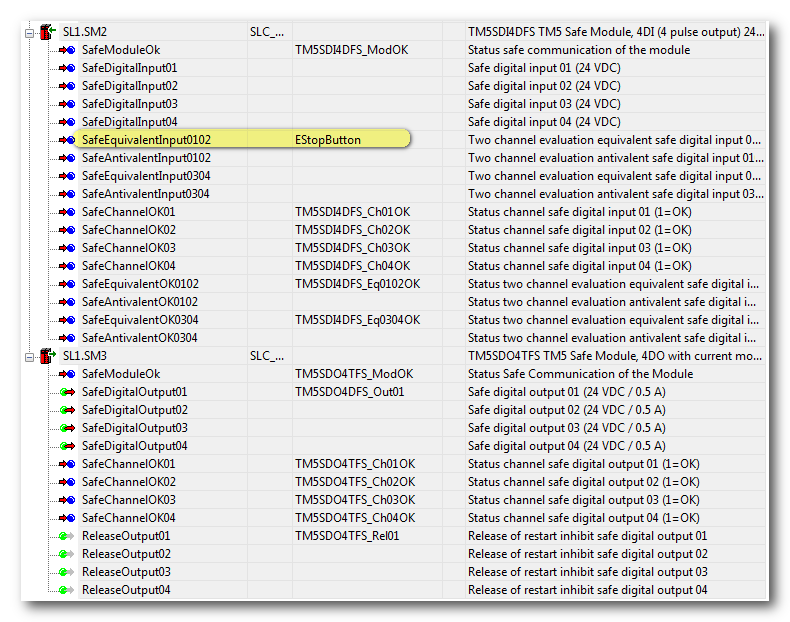The image size is (790, 622).
Task: Click the TM5SDO4DFS_Out01 variable cell
Action: point(349,392)
